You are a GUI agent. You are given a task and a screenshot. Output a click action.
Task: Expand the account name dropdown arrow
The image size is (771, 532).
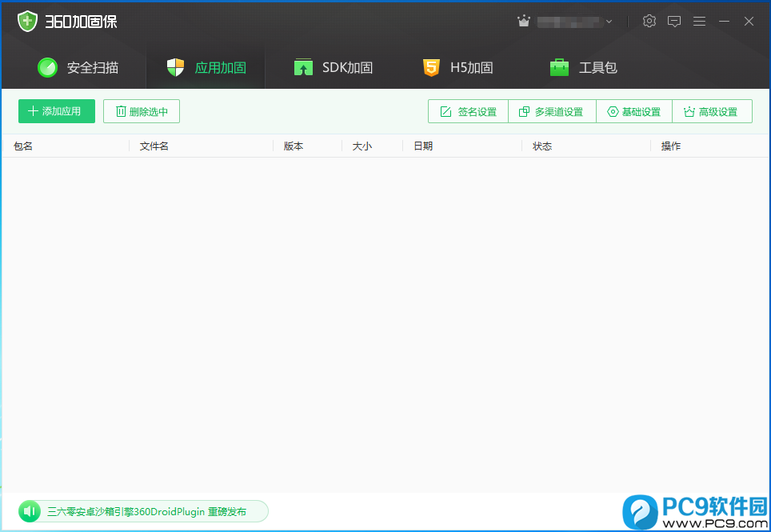609,22
